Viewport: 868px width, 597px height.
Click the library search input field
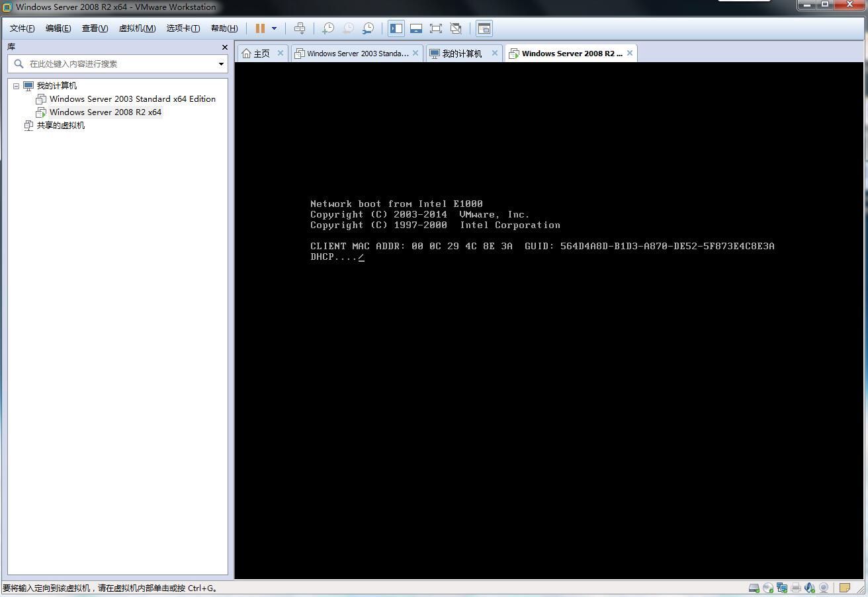pos(118,63)
